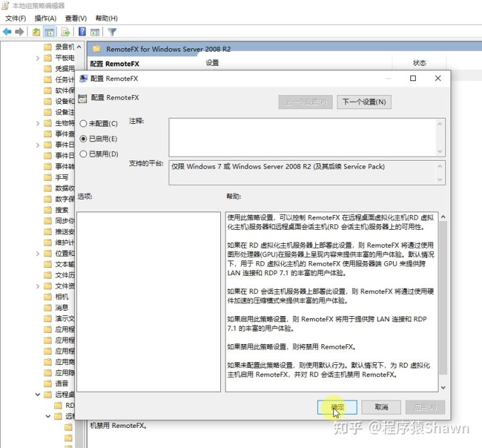Select the 已禁用(D) radio button

pyautogui.click(x=83, y=154)
